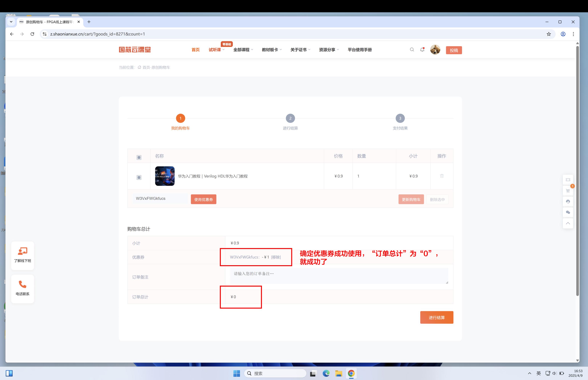The height and width of the screenshot is (380, 588).
Task: Switch to the 首页 menu item
Action: pos(195,49)
